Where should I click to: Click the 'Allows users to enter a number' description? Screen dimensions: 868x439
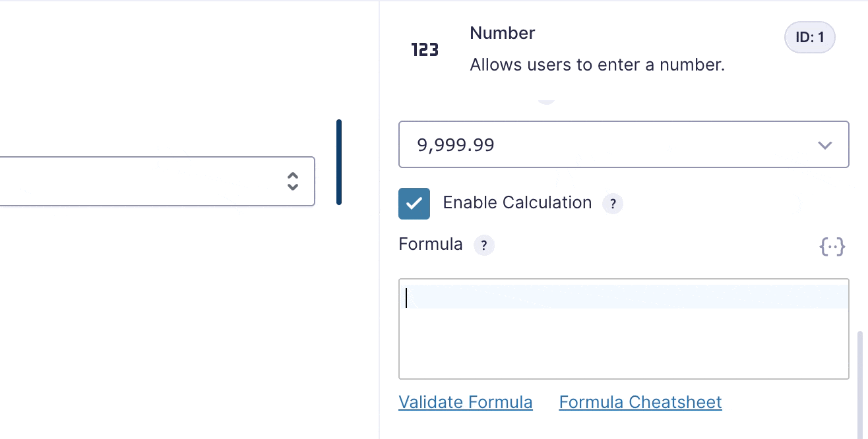pos(598,65)
